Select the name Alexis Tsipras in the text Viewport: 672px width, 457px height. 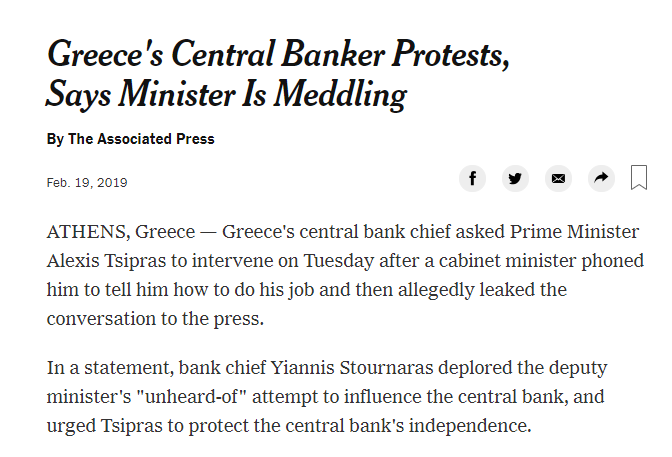106,261
